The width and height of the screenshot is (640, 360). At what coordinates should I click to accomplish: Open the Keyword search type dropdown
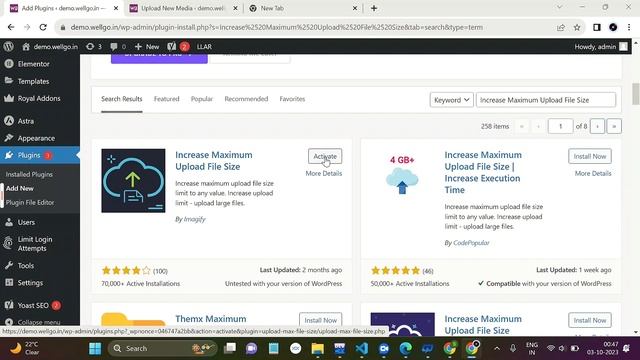click(x=451, y=100)
